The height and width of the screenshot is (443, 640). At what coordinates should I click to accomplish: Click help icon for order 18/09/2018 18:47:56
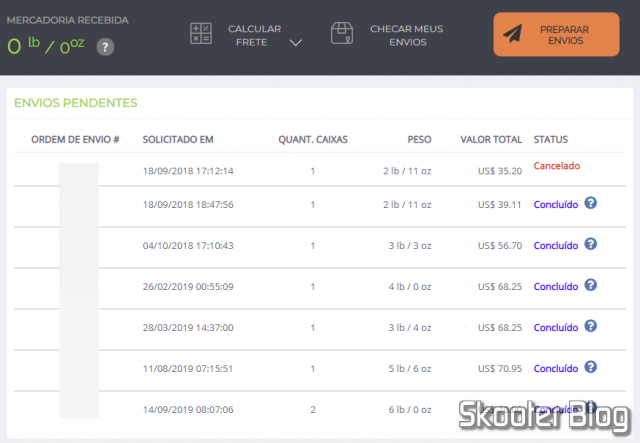tap(591, 203)
